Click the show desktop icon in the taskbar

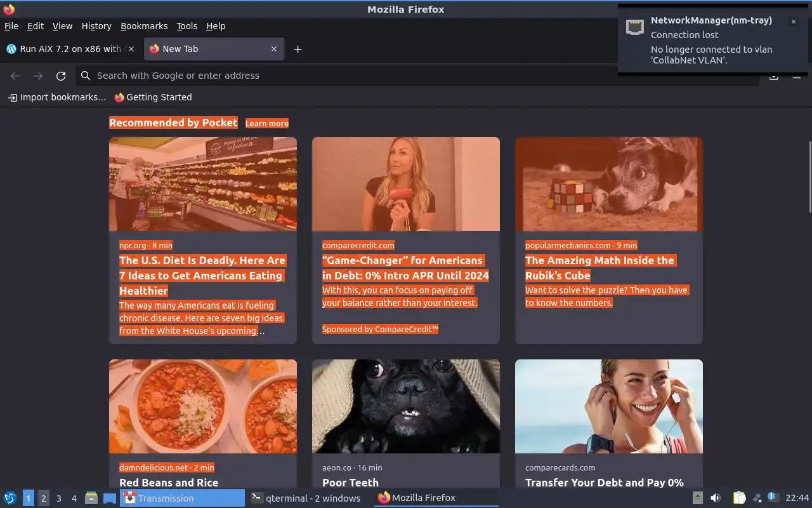tap(109, 498)
